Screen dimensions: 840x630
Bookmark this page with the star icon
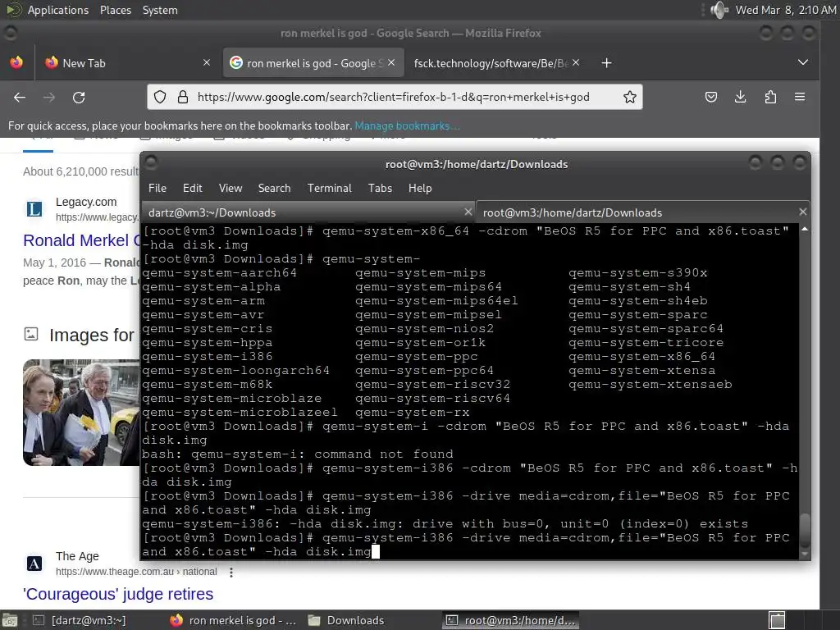coord(629,97)
